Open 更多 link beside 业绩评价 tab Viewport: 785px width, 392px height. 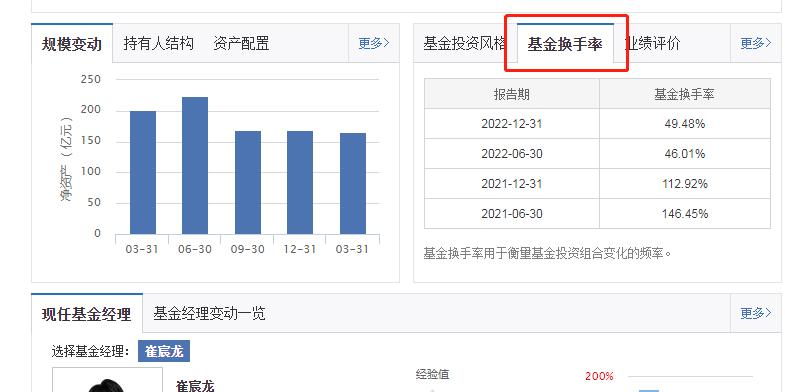[755, 44]
